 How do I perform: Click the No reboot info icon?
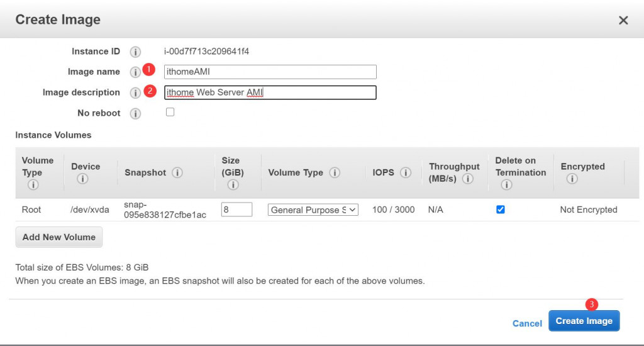[135, 113]
